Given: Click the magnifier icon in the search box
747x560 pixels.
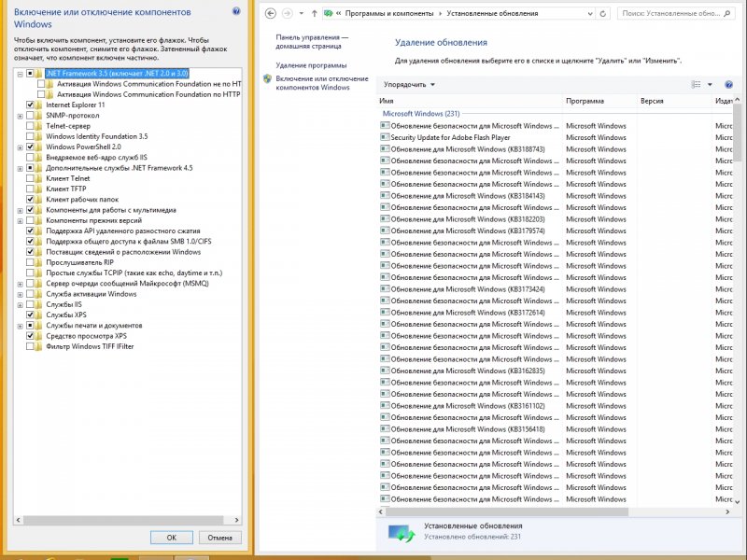Looking at the screenshot, I should point(726,14).
